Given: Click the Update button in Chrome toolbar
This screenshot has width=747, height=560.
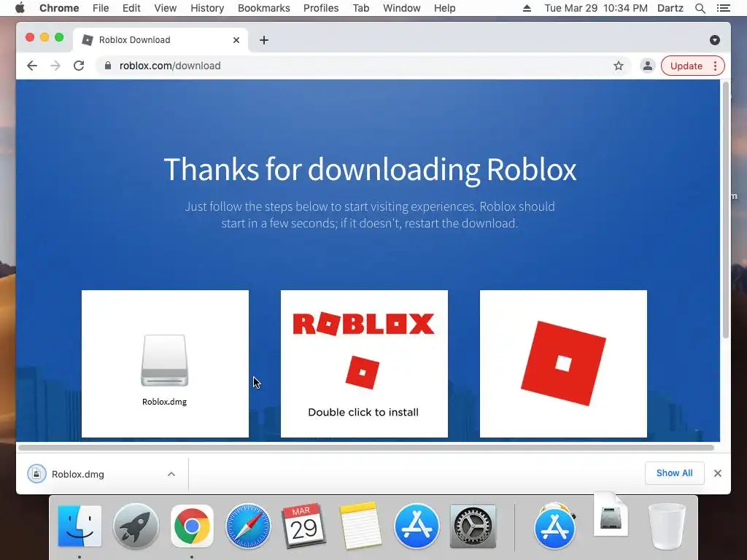Looking at the screenshot, I should [686, 66].
